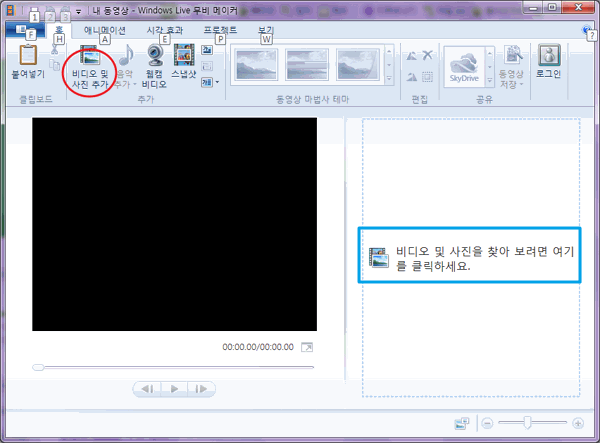600x443 pixels.
Task: Switch to the 보기 tab
Action: [x=266, y=30]
